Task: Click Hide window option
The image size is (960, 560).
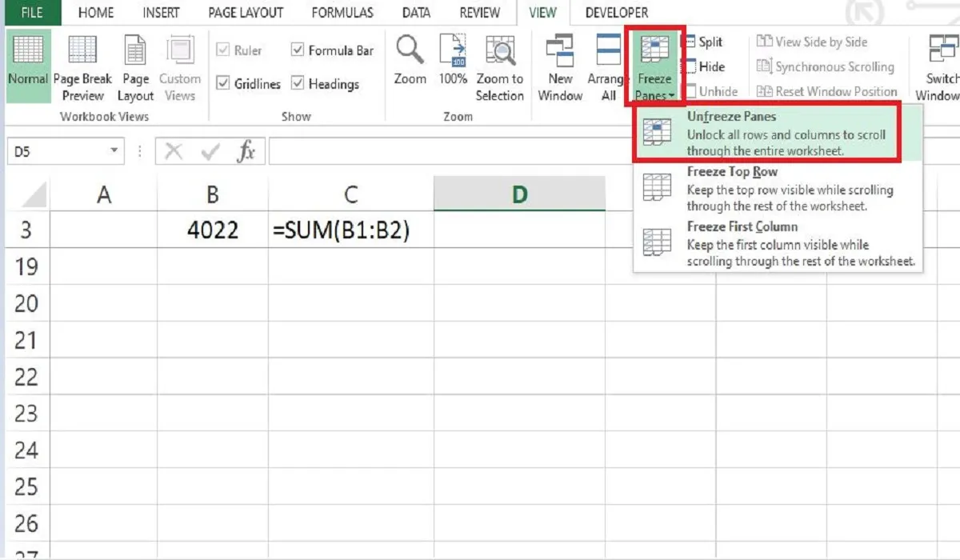Action: coord(704,66)
